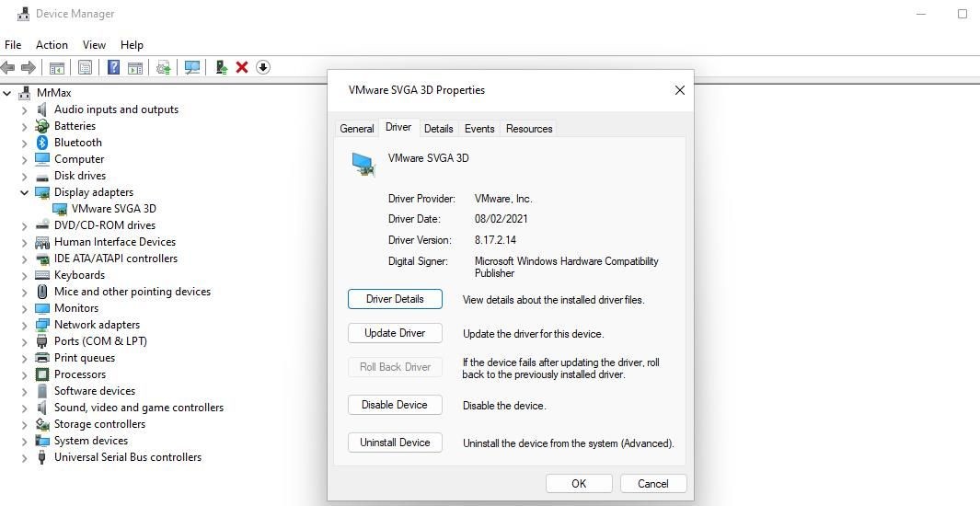
Task: Show or hide the action pane icon
Action: click(135, 67)
